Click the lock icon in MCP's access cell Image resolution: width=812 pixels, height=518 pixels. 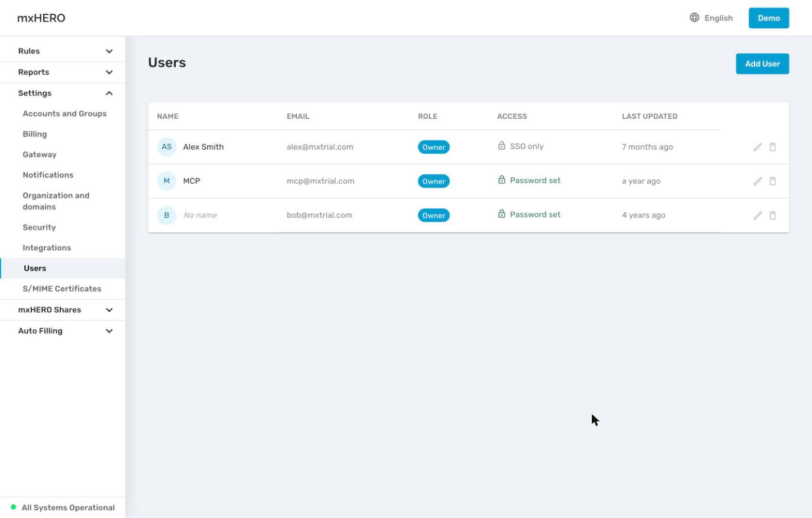502,180
